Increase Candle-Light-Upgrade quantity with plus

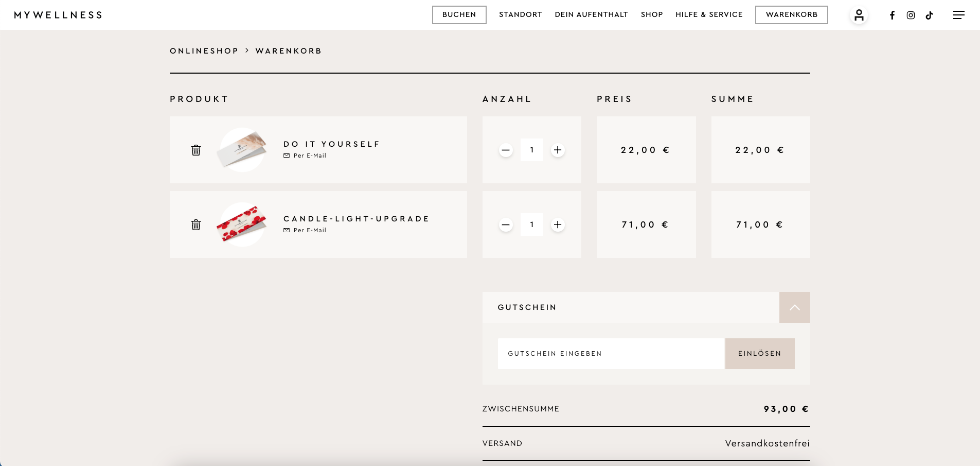coord(558,225)
